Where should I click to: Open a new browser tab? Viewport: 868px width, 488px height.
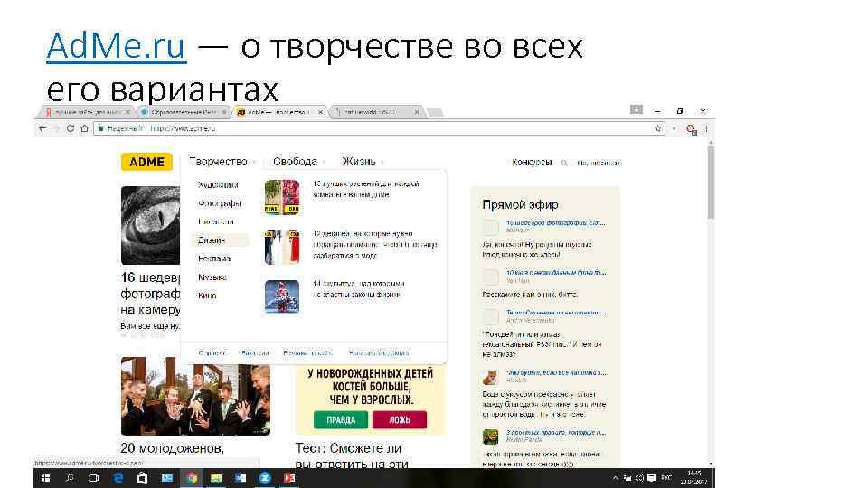(435, 112)
